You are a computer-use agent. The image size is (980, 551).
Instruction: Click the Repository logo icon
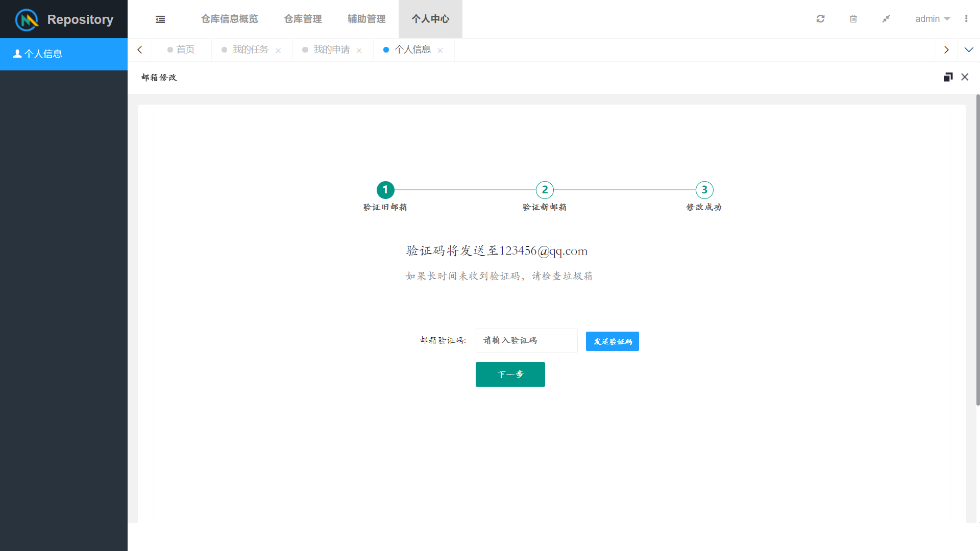coord(27,19)
